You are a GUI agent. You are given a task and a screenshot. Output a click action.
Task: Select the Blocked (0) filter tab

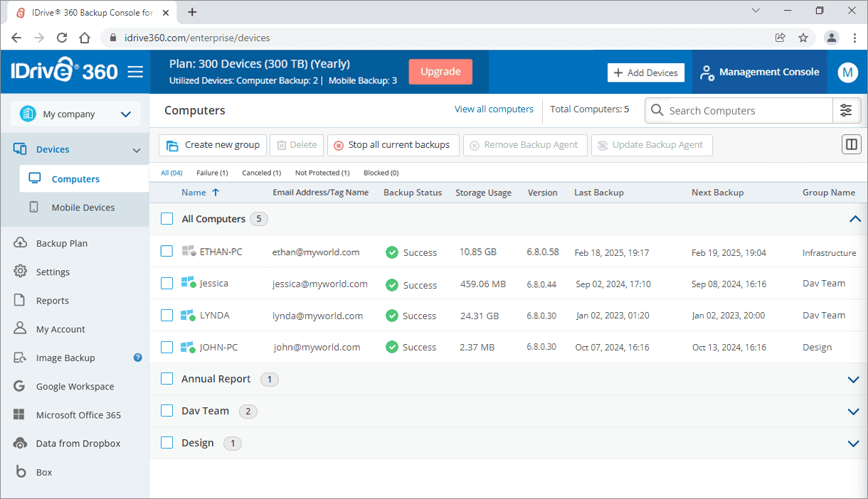(381, 173)
